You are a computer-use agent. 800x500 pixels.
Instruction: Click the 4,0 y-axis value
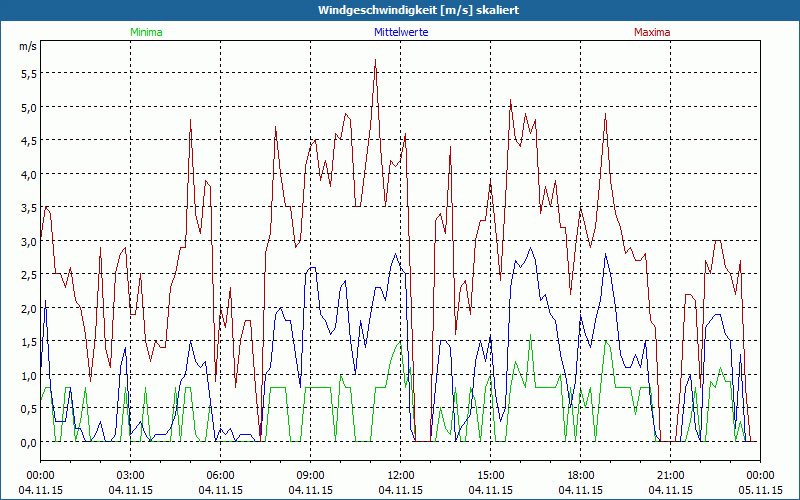(x=29, y=174)
